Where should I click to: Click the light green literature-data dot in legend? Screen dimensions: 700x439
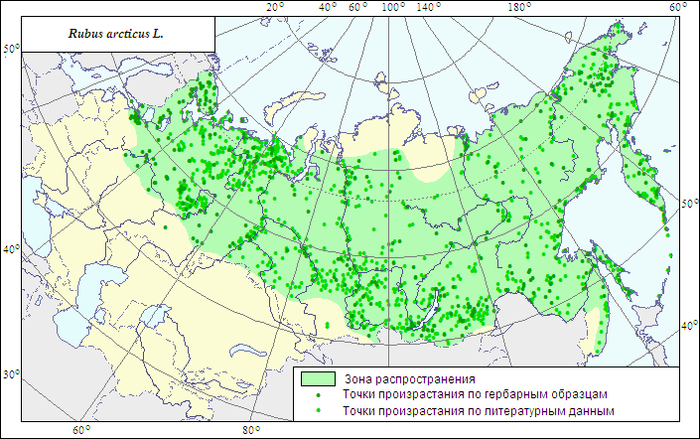[x=318, y=410]
